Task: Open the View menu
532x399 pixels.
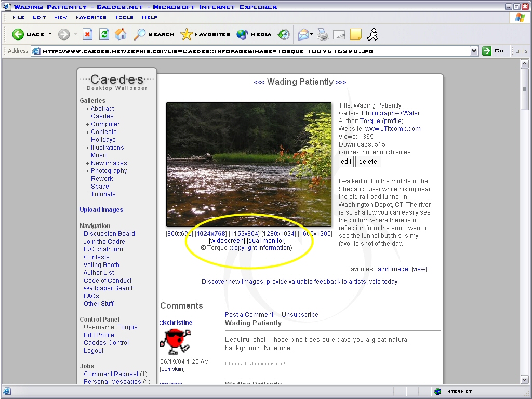Action: 61,17
